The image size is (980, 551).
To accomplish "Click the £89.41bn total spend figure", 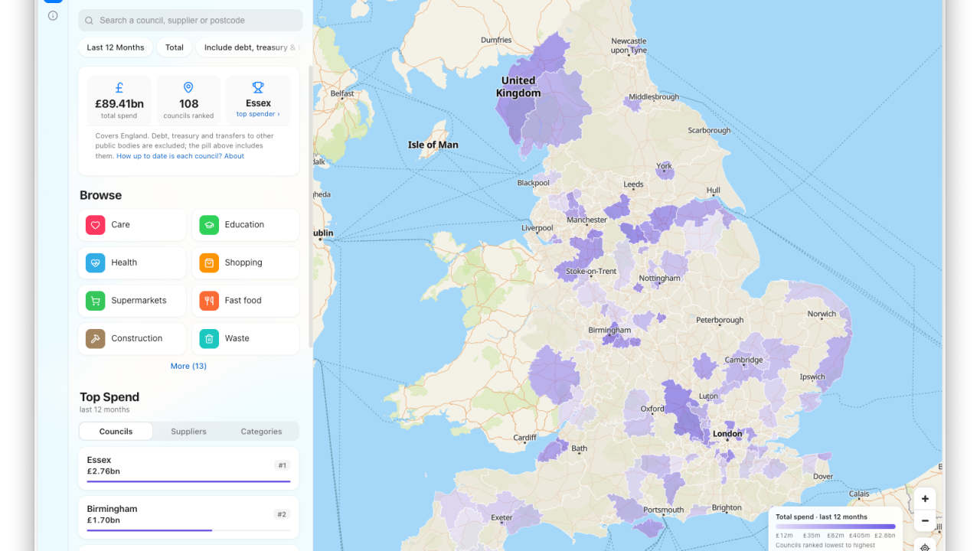I will (x=119, y=104).
